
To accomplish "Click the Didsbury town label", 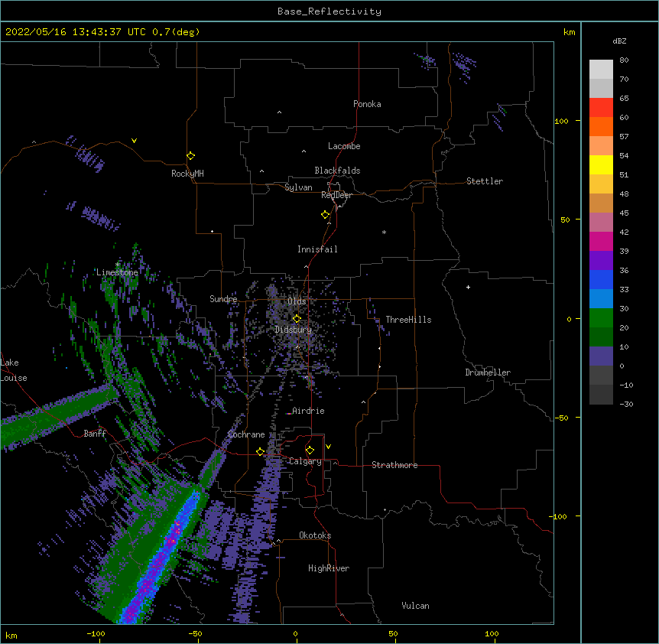I will [294, 330].
